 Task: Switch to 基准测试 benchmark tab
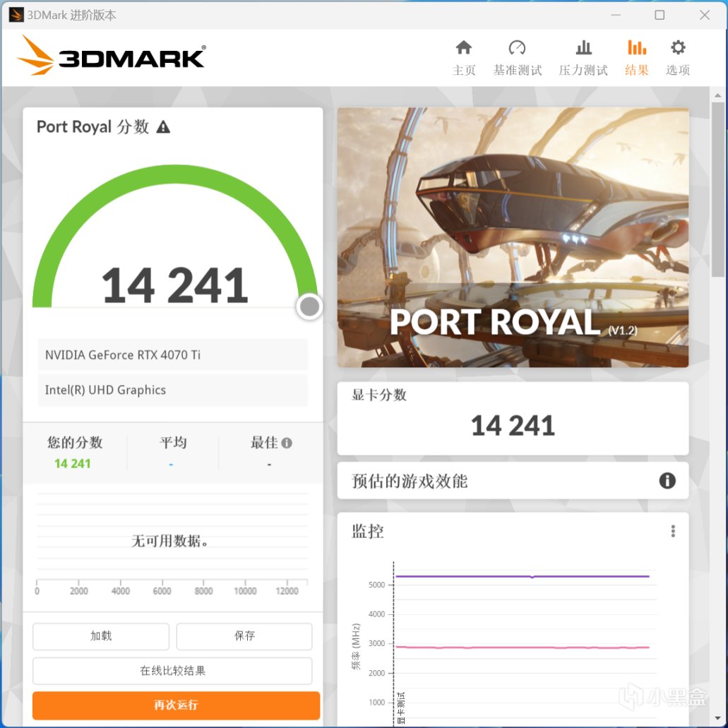tap(517, 59)
